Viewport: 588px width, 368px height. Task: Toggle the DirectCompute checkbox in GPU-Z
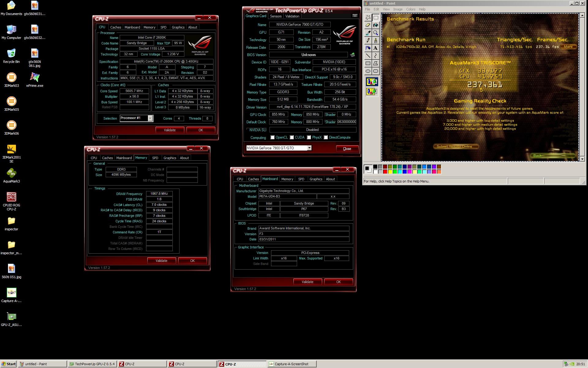326,137
